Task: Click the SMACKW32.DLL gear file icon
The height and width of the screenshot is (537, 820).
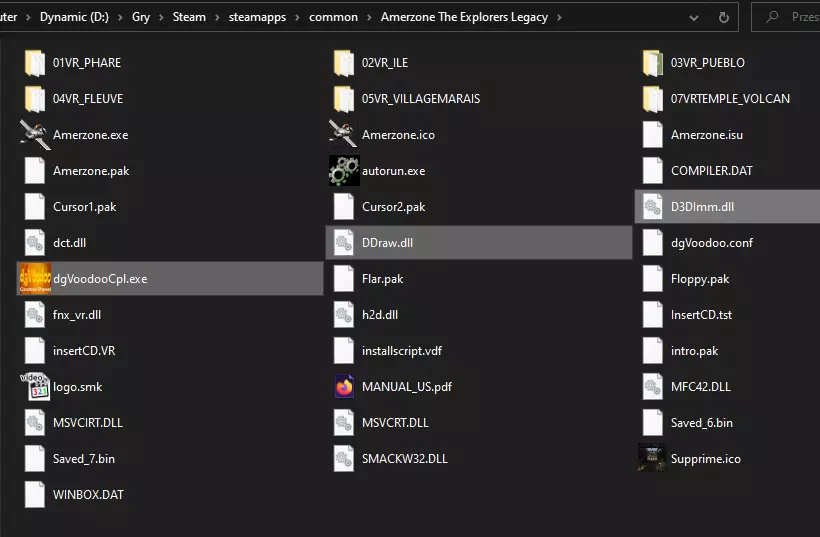Action: click(344, 459)
